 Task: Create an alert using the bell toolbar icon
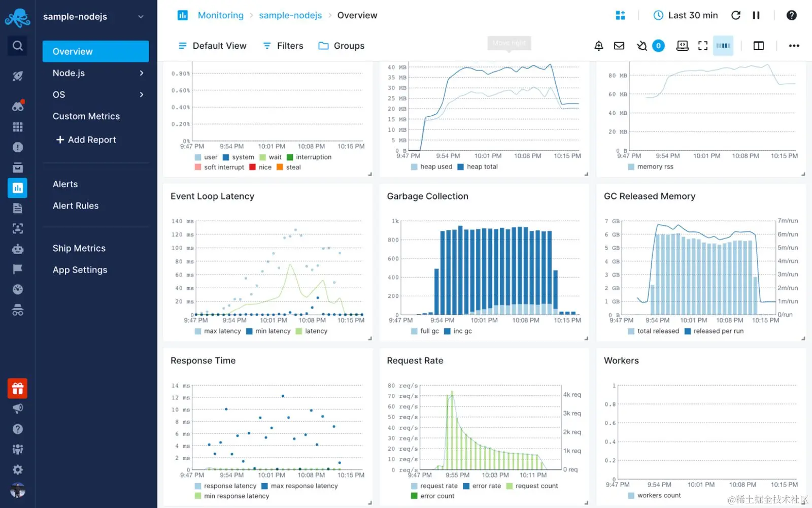point(598,46)
